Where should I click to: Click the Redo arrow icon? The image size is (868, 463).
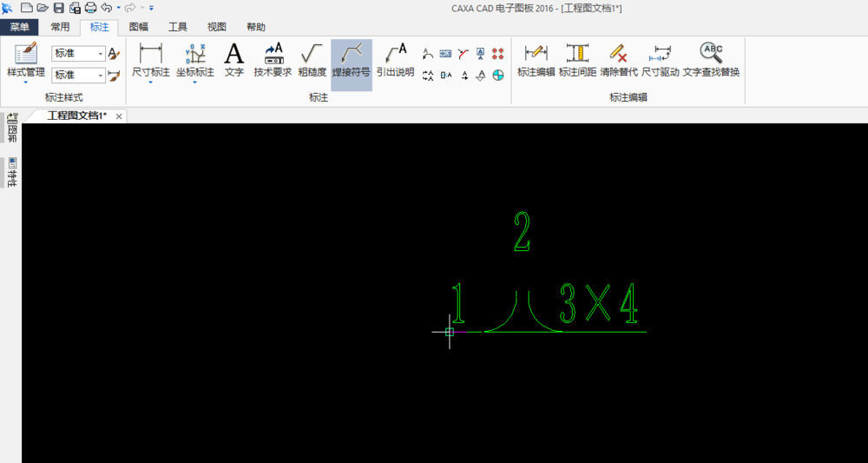click(130, 8)
